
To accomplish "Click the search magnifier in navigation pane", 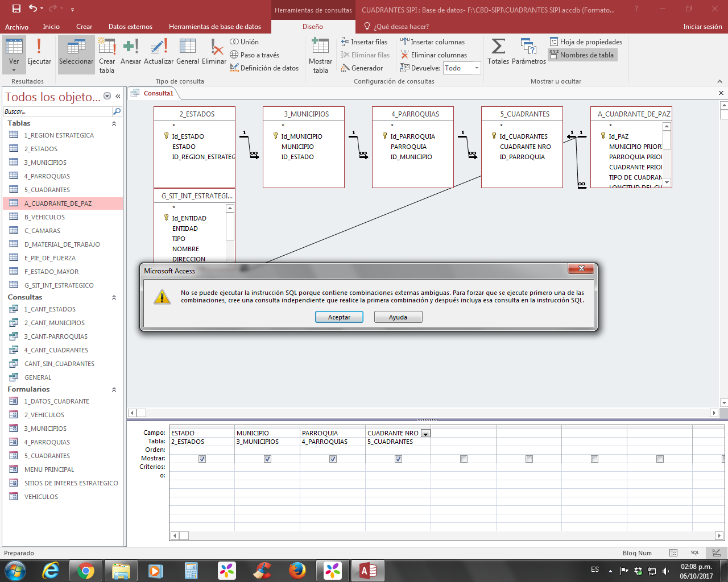I will click(117, 111).
